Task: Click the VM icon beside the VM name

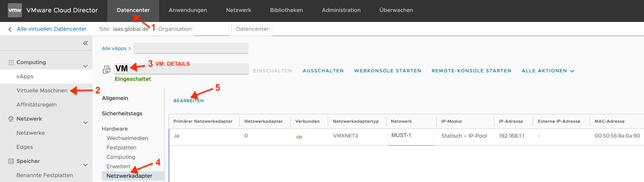Action: click(x=107, y=70)
